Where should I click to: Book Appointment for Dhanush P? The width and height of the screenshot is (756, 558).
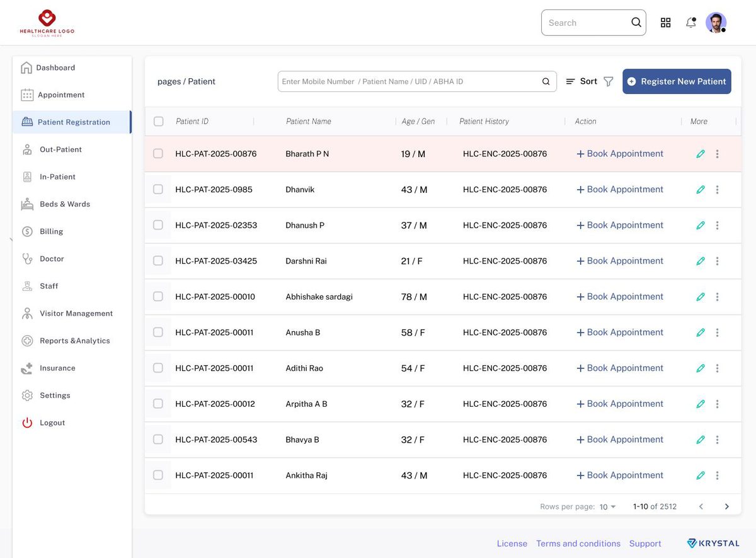coord(620,225)
